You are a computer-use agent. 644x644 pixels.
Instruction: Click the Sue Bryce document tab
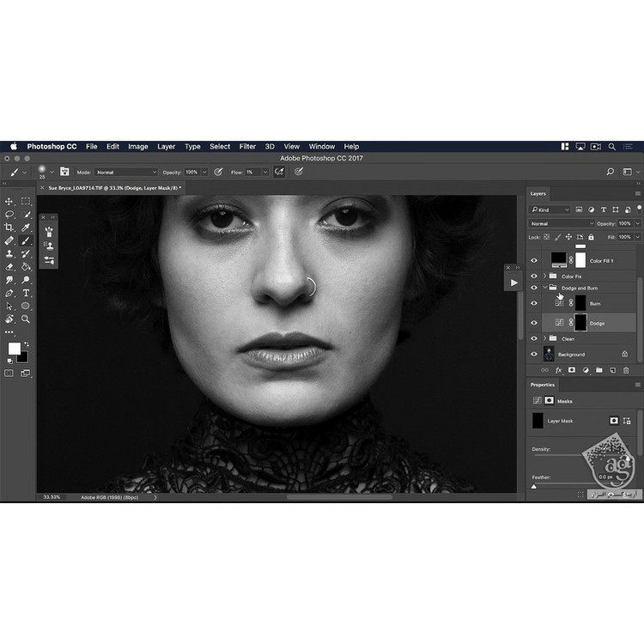112,186
